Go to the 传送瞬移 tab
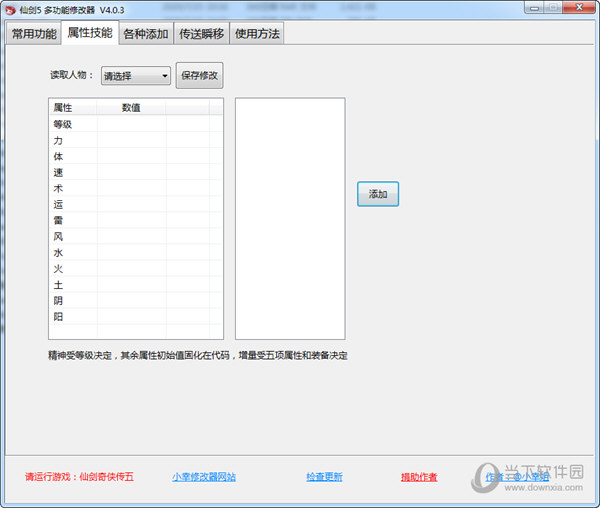This screenshot has height=508, width=600. click(201, 34)
